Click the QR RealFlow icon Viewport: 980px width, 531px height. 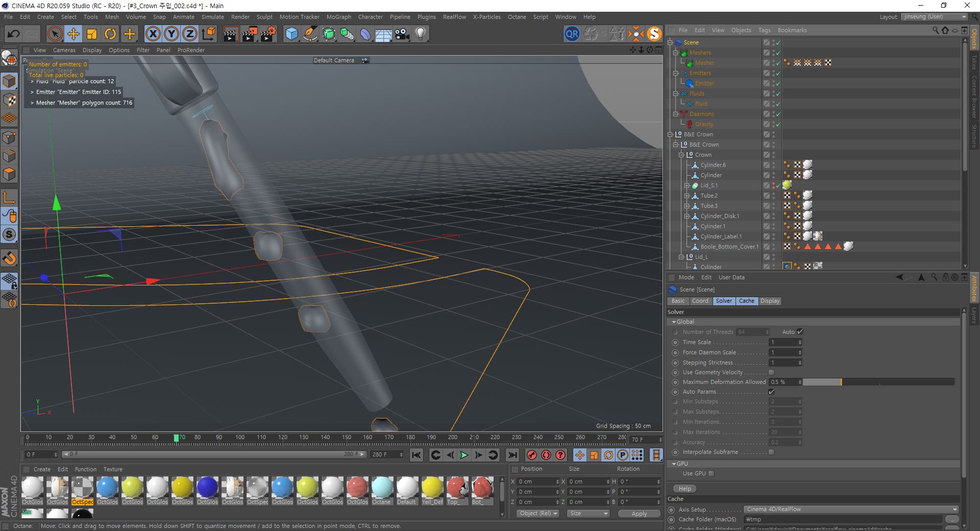pos(572,34)
